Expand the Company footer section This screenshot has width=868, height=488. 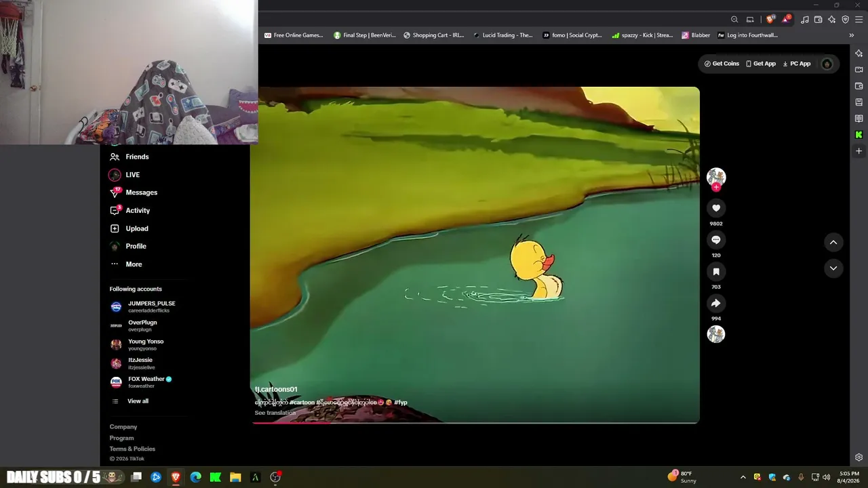tap(123, 427)
